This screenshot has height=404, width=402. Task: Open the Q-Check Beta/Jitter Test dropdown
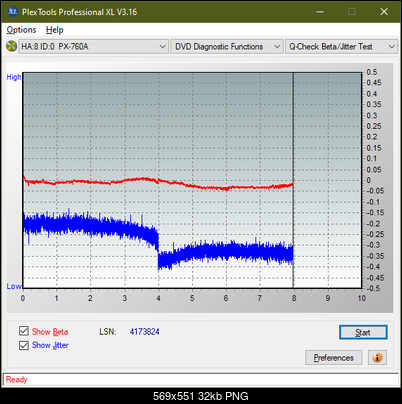(x=341, y=47)
